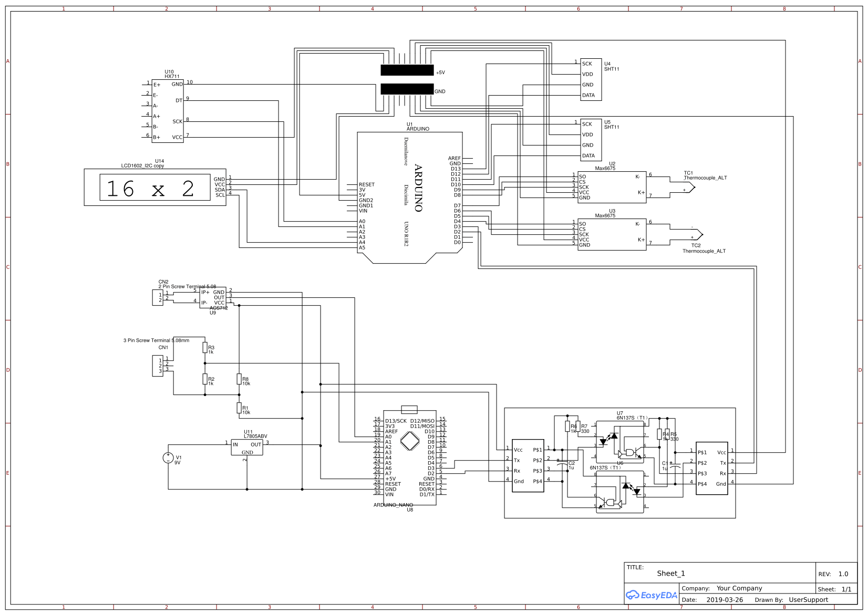This screenshot has height=615, width=868.
Task: Click the U14 LCD1602 display component
Action: point(155,187)
